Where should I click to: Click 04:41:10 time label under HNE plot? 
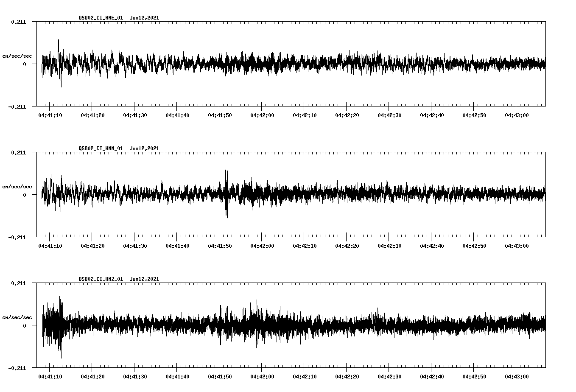(50, 115)
